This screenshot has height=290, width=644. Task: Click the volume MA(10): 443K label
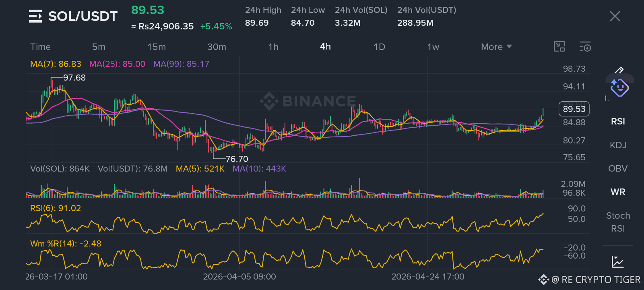pyautogui.click(x=259, y=169)
